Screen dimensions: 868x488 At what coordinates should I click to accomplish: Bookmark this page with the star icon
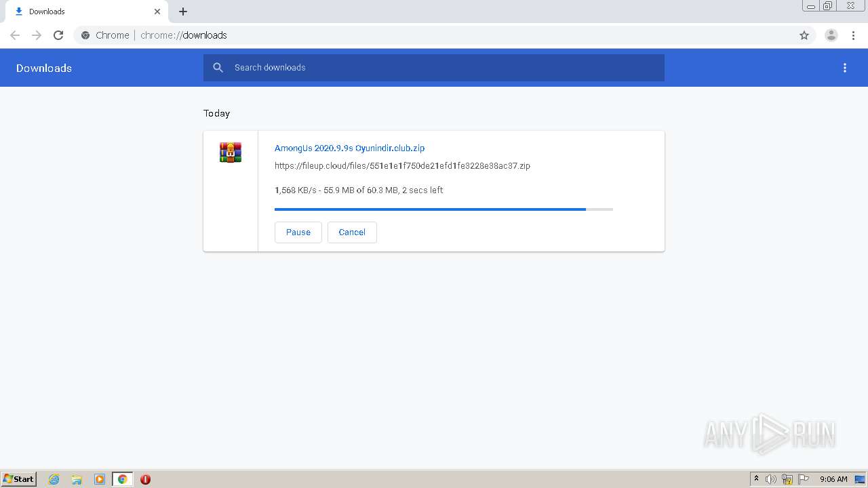pos(804,35)
